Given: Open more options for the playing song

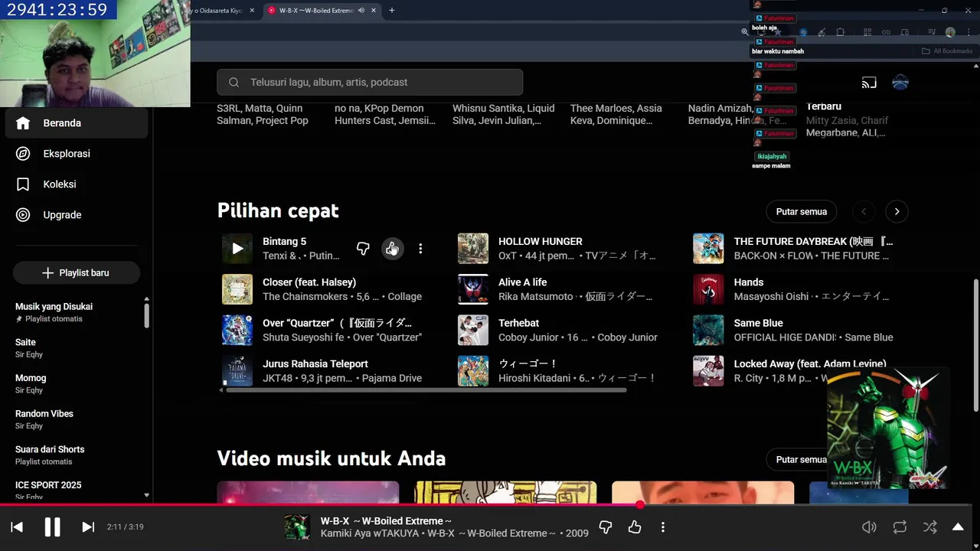Looking at the screenshot, I should 663,527.
